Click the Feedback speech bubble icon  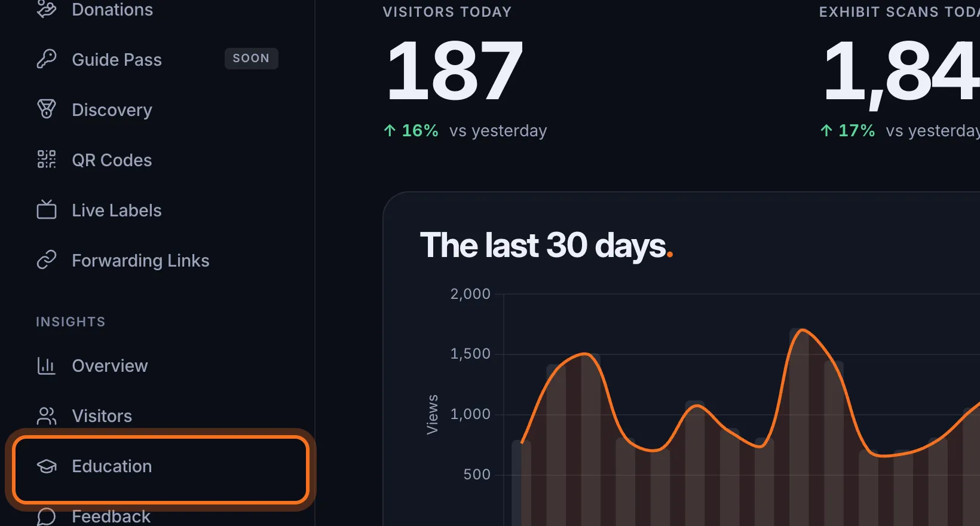coord(47,516)
